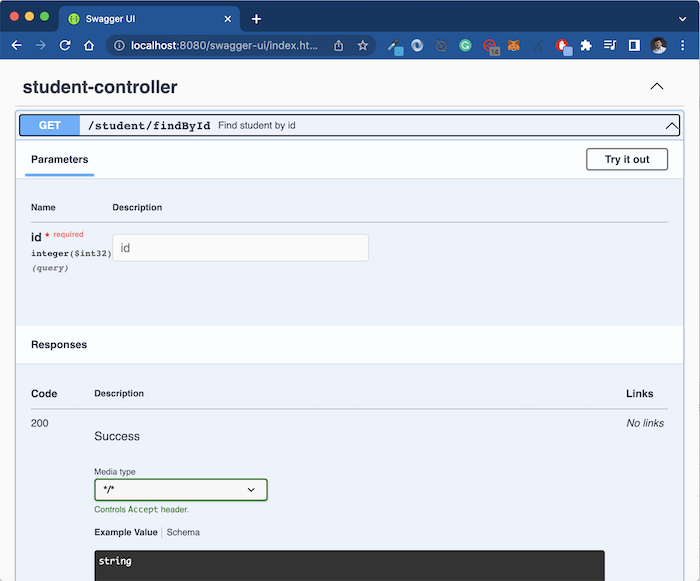Click the address bar URL
The image size is (700, 581).
click(x=224, y=46)
